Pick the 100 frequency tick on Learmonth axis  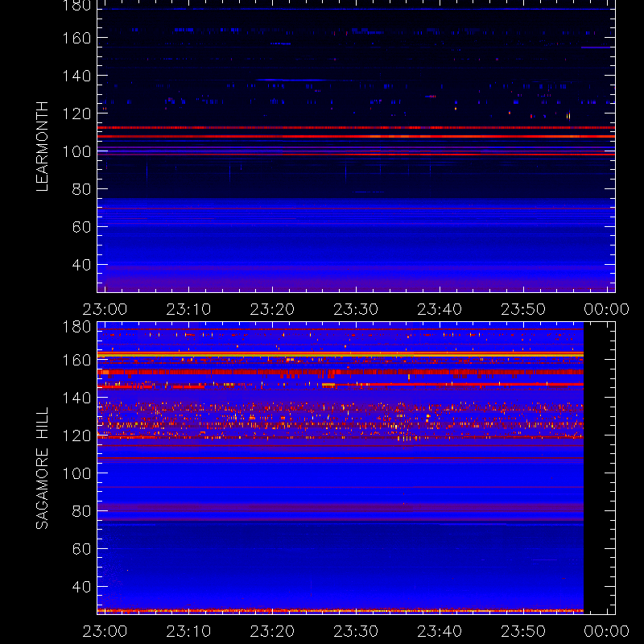tap(76, 151)
